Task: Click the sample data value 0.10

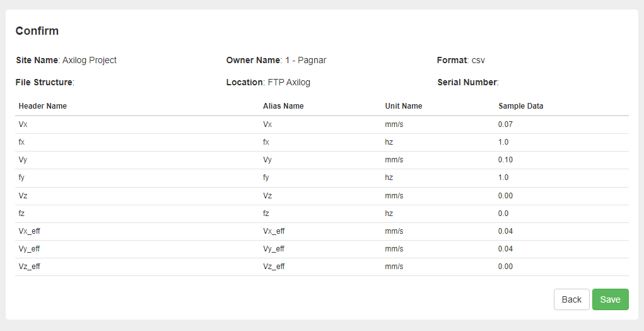Action: point(505,160)
